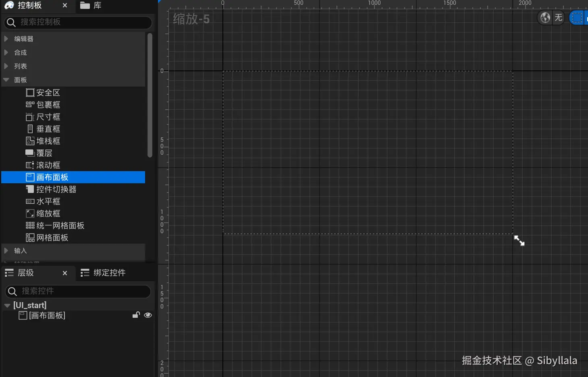Expand the 合成 category
Screen dimensions: 588x377
tap(6, 52)
